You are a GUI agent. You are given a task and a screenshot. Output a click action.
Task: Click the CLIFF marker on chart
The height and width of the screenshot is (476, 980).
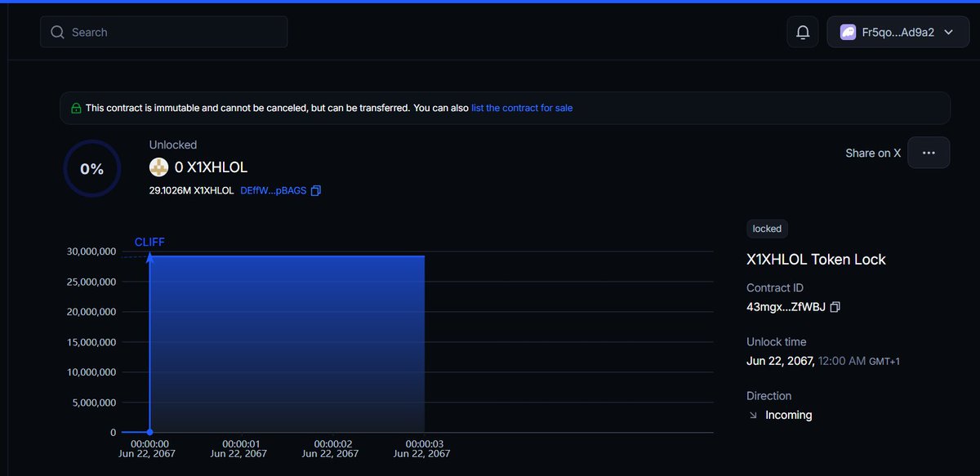149,242
